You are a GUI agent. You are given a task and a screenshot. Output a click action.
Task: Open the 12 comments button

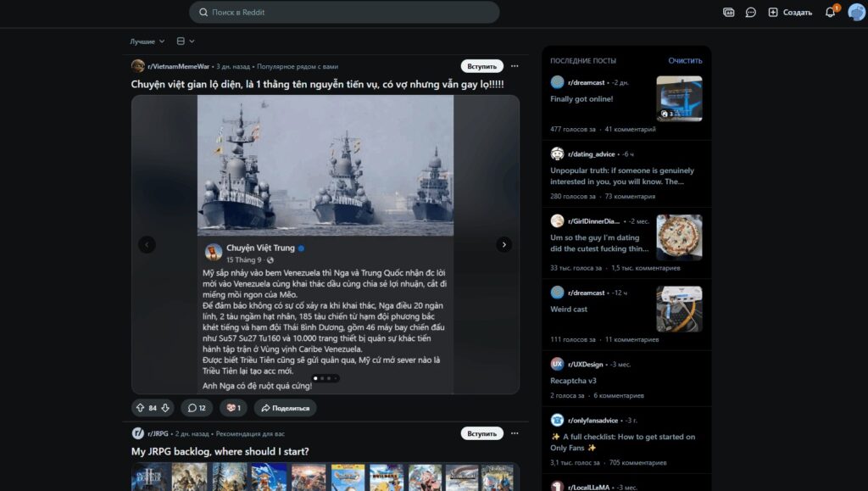[197, 408]
